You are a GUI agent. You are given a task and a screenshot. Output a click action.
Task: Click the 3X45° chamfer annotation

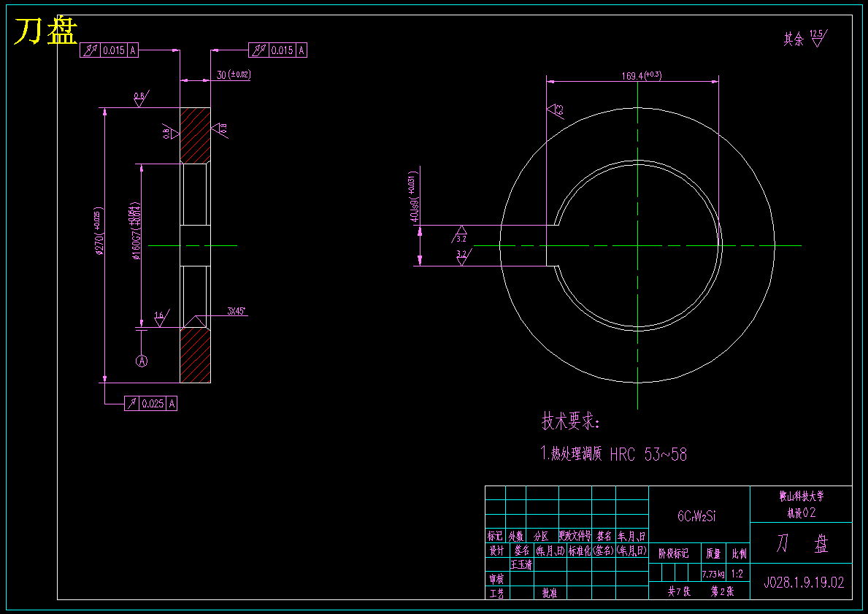tap(237, 310)
